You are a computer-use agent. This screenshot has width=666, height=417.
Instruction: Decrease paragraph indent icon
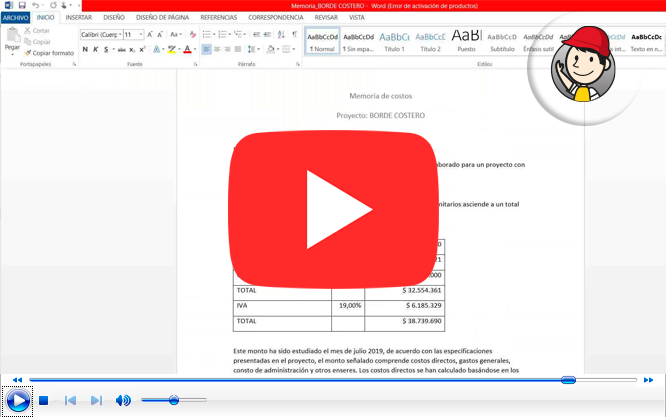click(x=257, y=34)
